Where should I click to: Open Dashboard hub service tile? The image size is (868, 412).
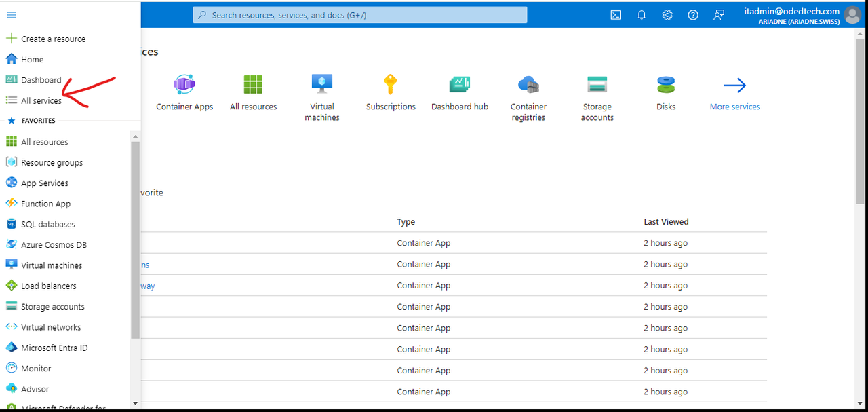click(460, 92)
